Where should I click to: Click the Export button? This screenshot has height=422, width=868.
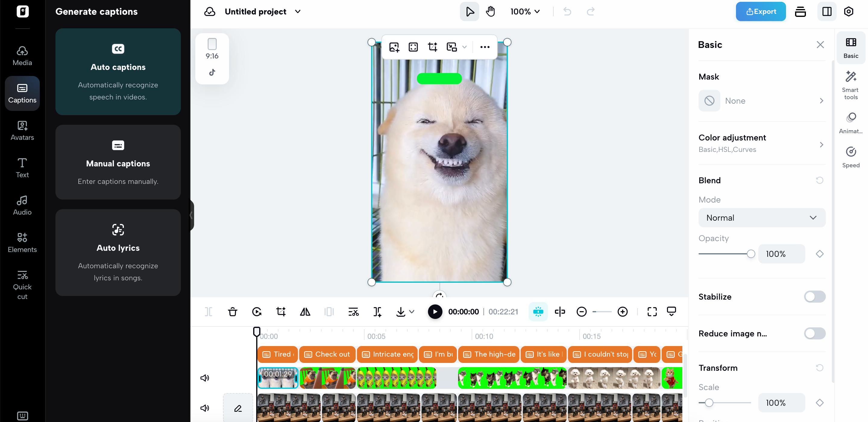click(x=760, y=11)
